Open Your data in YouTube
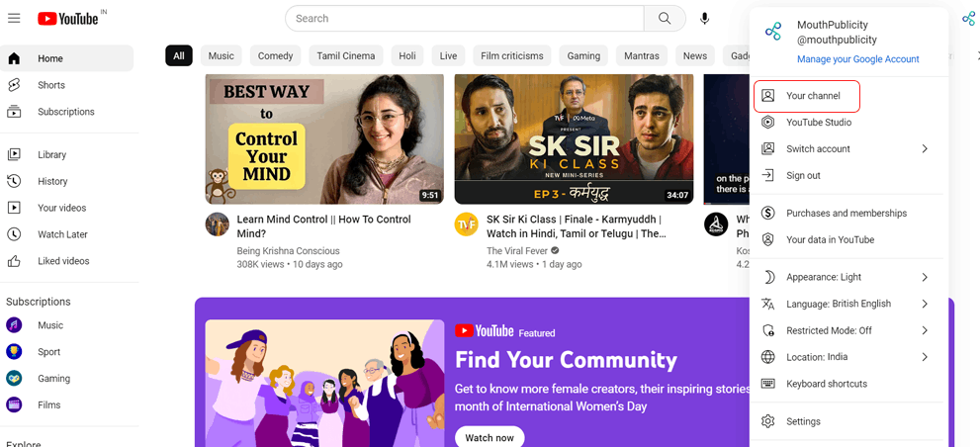Viewport: 980px width, 447px height. tap(849, 239)
